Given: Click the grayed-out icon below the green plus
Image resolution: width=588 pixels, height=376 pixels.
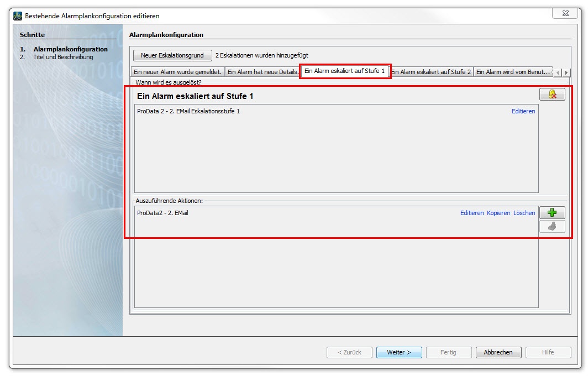Looking at the screenshot, I should (x=552, y=226).
